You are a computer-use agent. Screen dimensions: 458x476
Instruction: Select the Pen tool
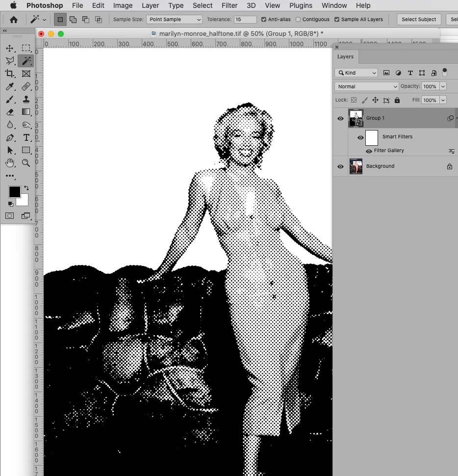click(x=10, y=137)
